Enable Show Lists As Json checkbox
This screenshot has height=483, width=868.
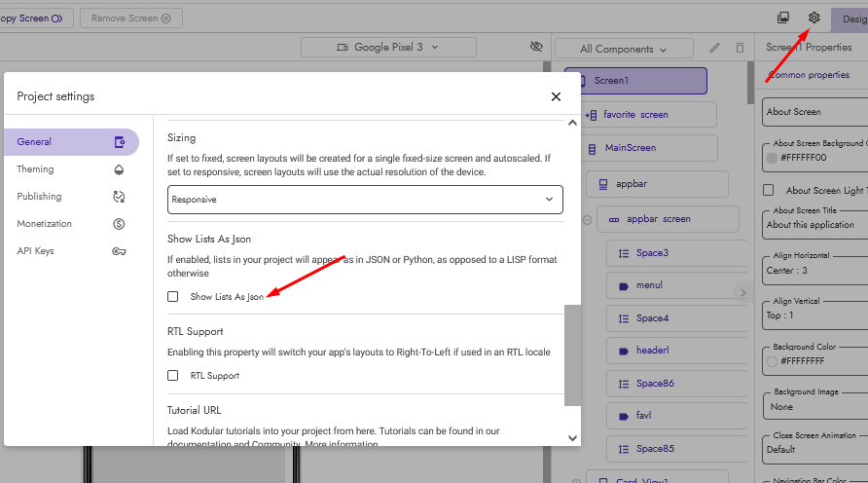click(173, 296)
